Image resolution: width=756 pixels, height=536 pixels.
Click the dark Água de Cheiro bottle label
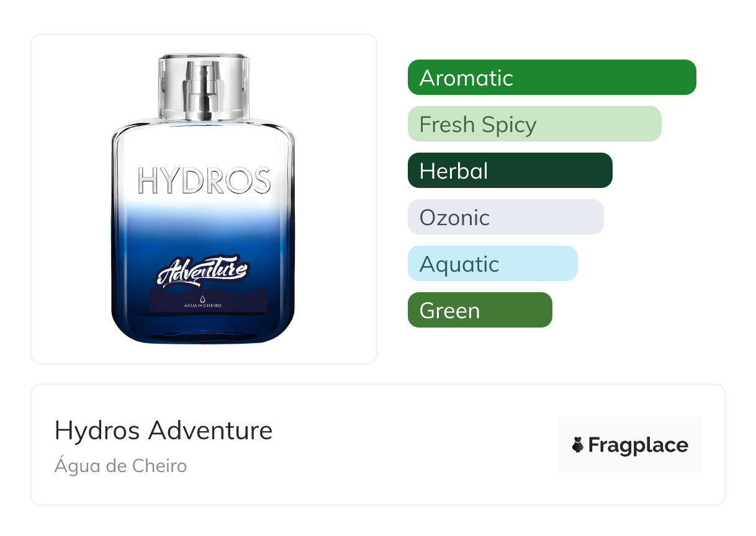click(208, 300)
